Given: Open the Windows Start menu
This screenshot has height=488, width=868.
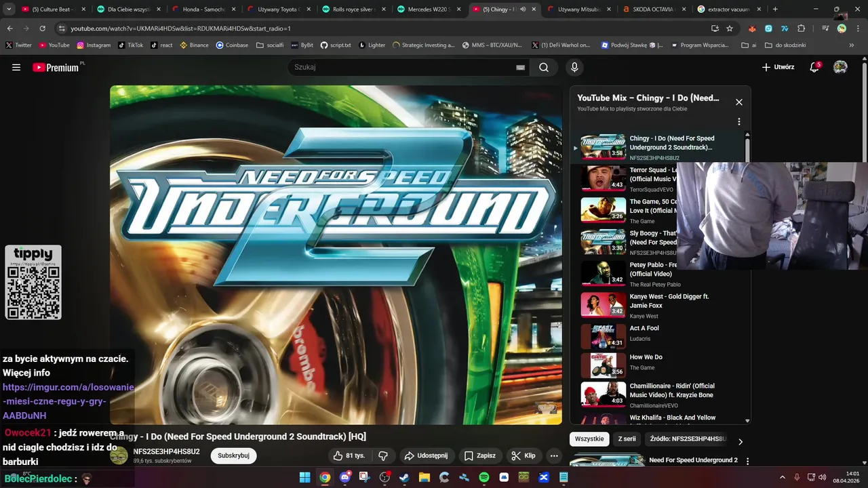Looking at the screenshot, I should [304, 477].
